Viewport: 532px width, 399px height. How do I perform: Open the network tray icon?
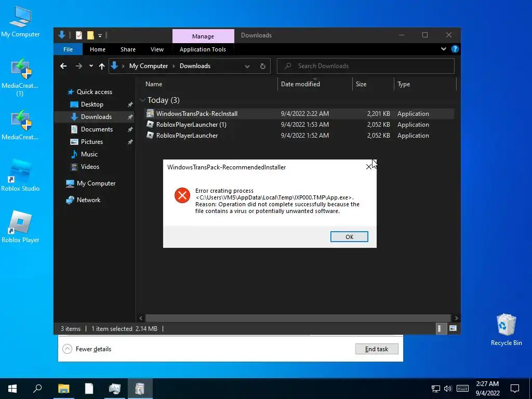pos(436,389)
